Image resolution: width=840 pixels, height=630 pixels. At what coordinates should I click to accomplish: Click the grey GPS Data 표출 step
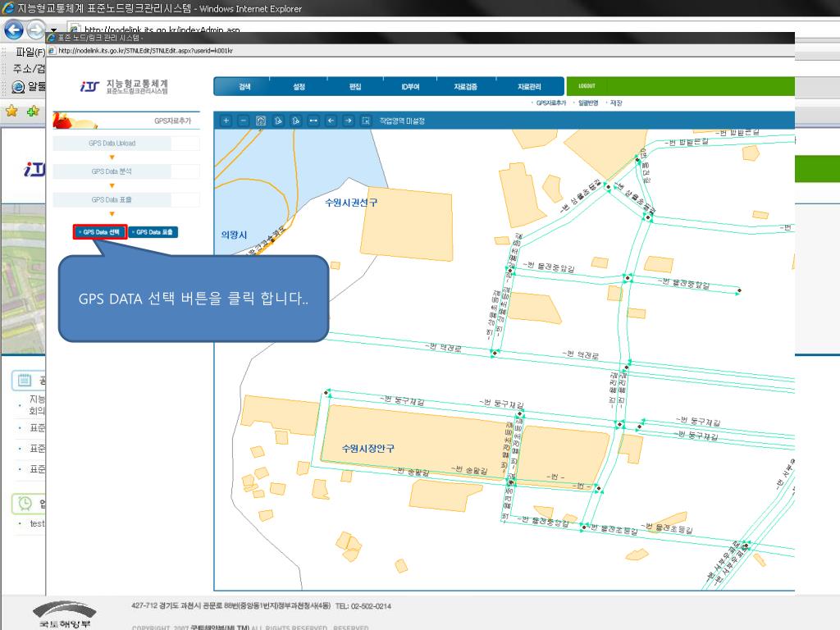112,200
